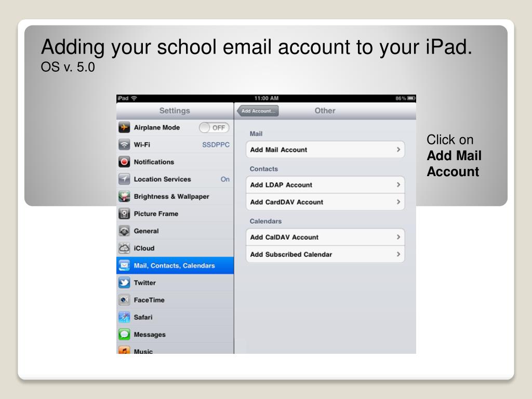Tap the Settings header title
This screenshot has height=399, width=532.
tap(175, 111)
